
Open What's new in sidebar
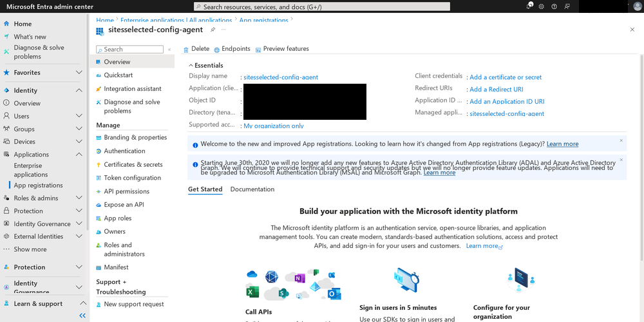tap(30, 37)
